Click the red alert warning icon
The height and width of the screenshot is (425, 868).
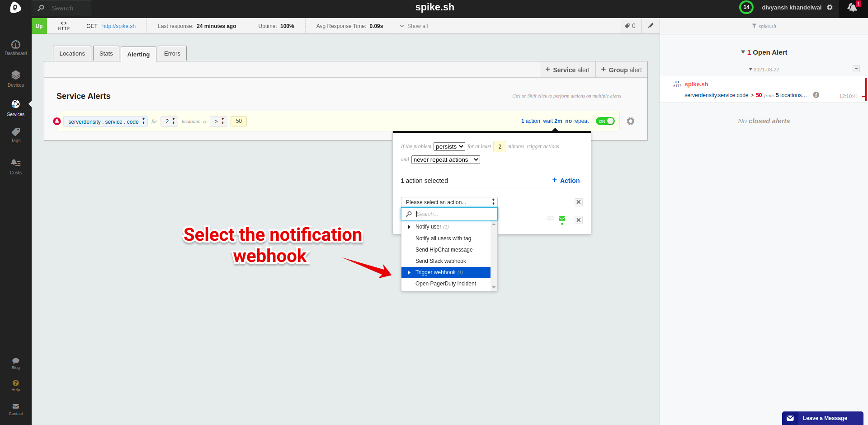57,121
